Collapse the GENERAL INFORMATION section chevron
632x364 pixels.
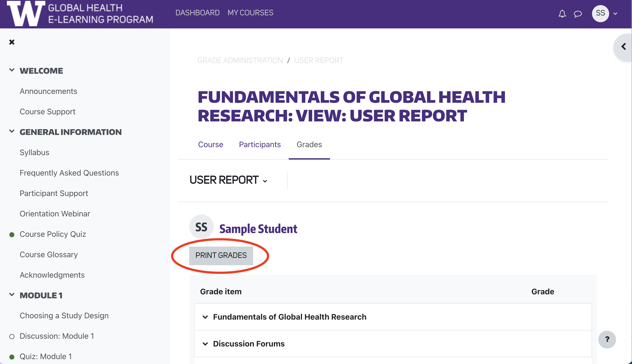[x=12, y=131]
